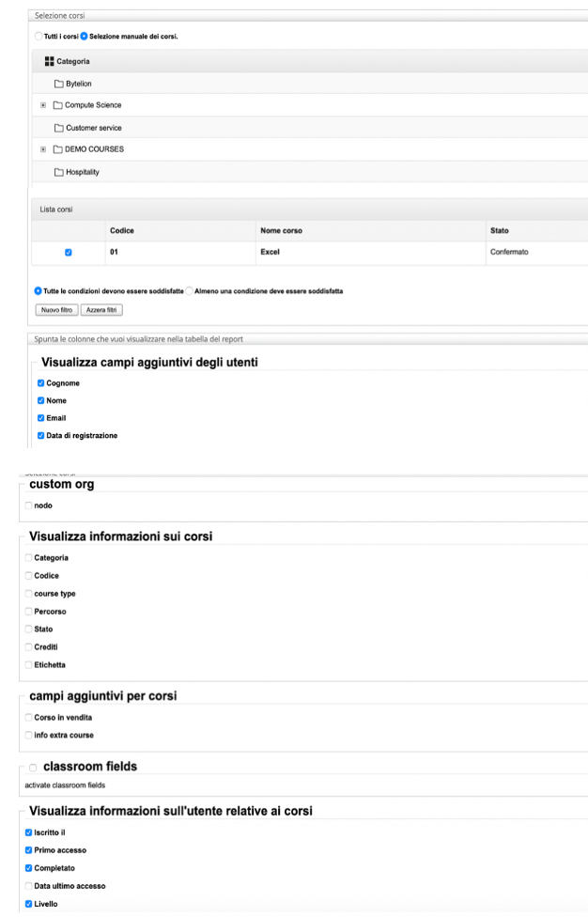
Task: Expand the DEMO COURSES category
Action: 43,149
